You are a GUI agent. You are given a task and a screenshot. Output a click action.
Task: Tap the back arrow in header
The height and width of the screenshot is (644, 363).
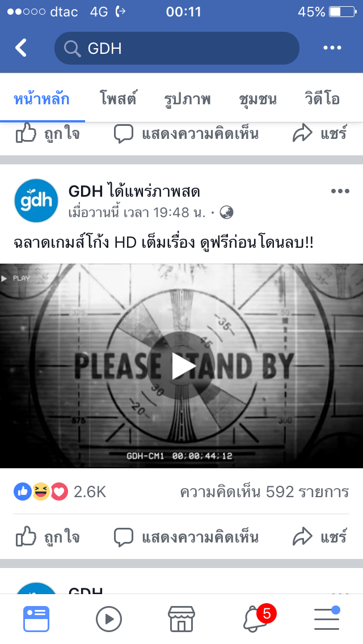tap(21, 48)
